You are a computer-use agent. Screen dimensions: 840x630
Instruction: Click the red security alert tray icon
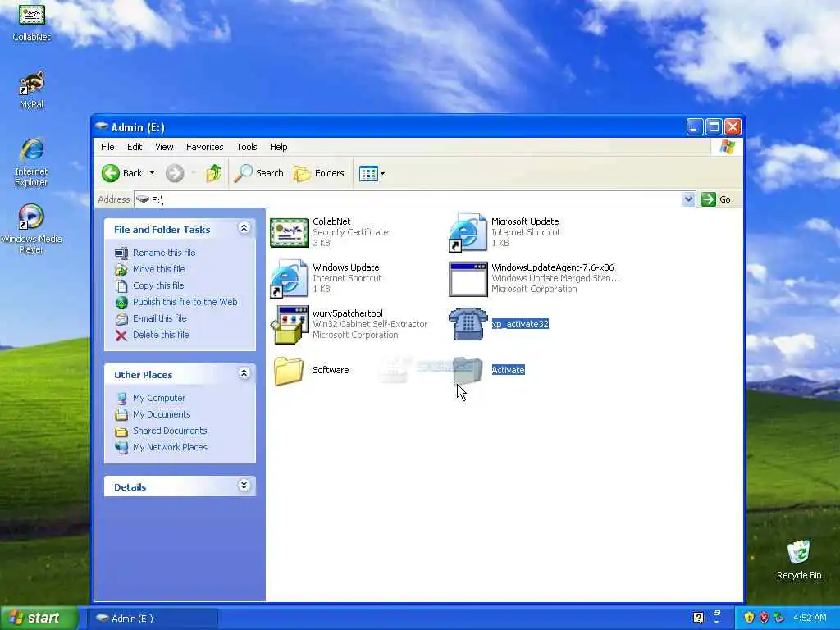pos(764,618)
